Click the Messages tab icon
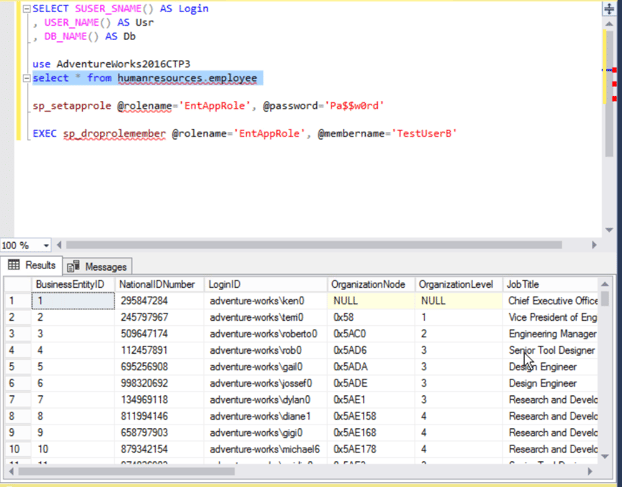Viewport: 622px width, 487px height. click(73, 266)
